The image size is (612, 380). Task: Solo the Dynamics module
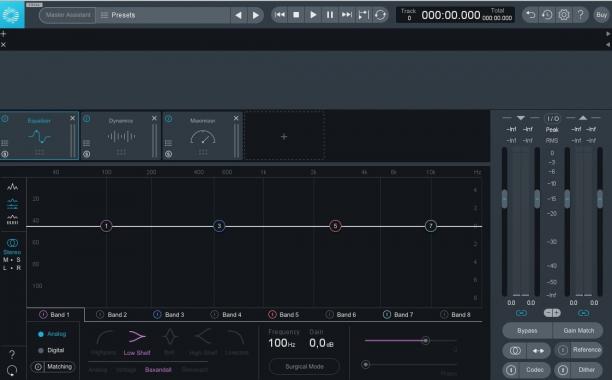point(87,154)
